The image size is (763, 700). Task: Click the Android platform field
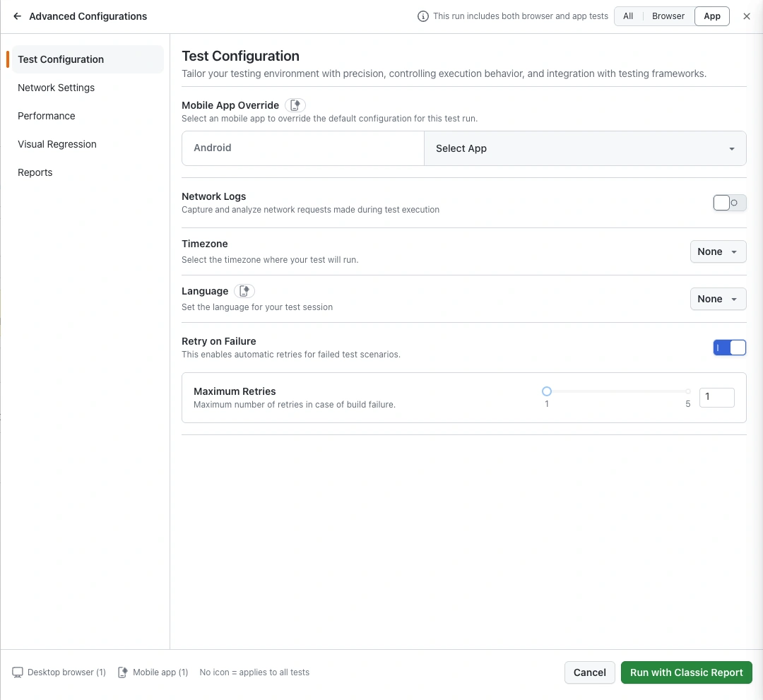point(303,148)
